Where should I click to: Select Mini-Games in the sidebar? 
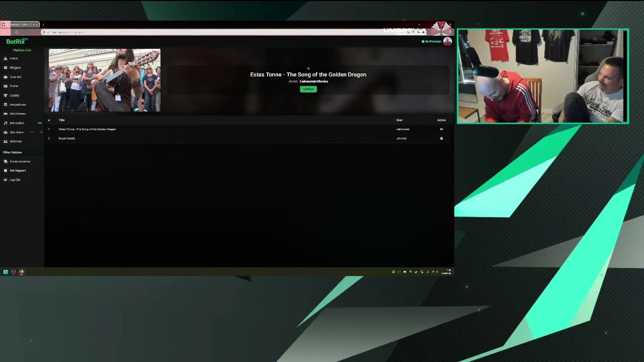pyautogui.click(x=18, y=114)
